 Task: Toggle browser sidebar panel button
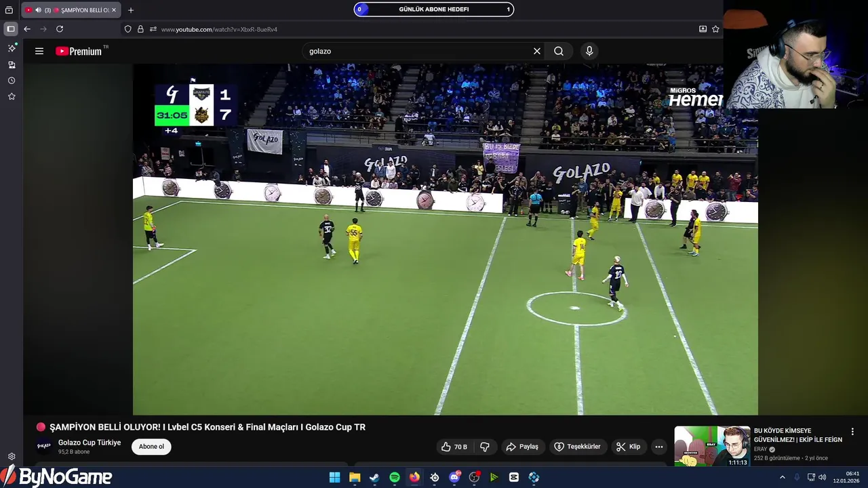click(x=10, y=29)
